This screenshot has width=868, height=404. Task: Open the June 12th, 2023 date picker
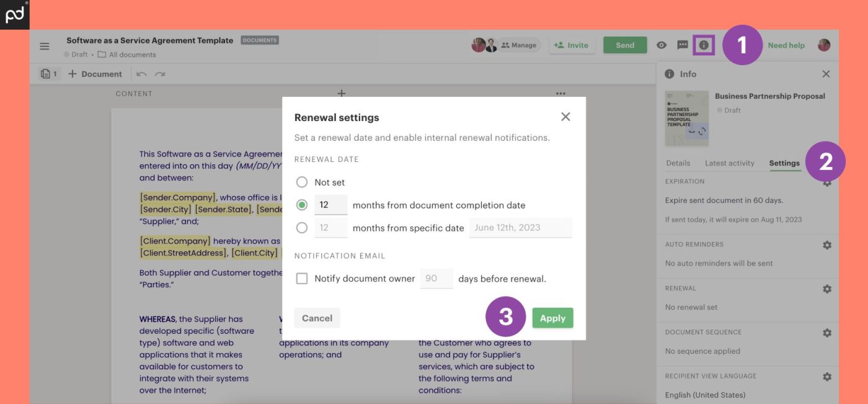(520, 228)
